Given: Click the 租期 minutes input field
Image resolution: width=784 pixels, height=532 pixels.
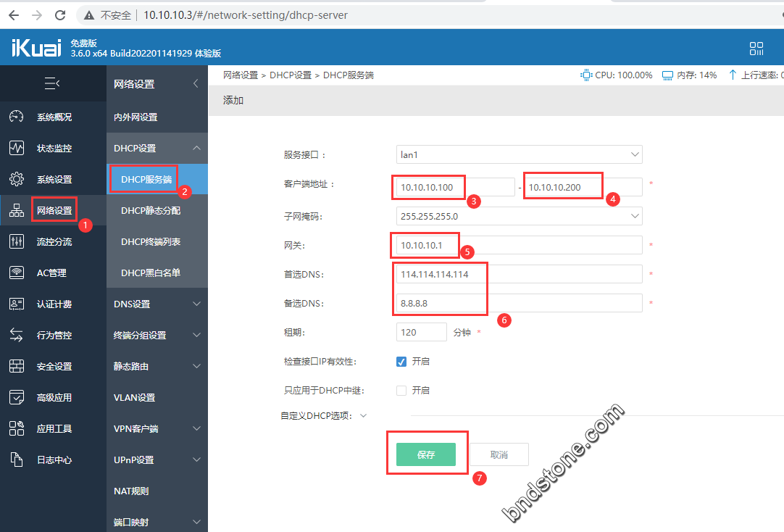Looking at the screenshot, I should point(422,332).
